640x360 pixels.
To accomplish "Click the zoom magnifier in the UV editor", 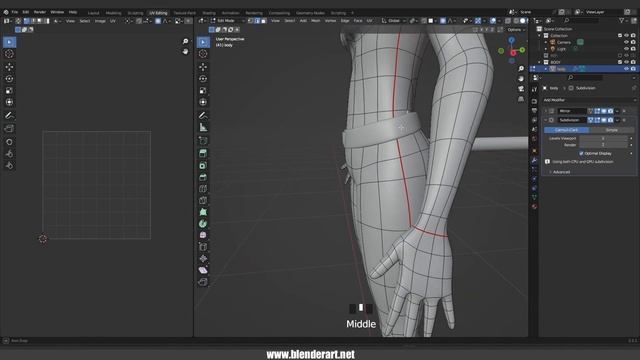I will [185, 41].
